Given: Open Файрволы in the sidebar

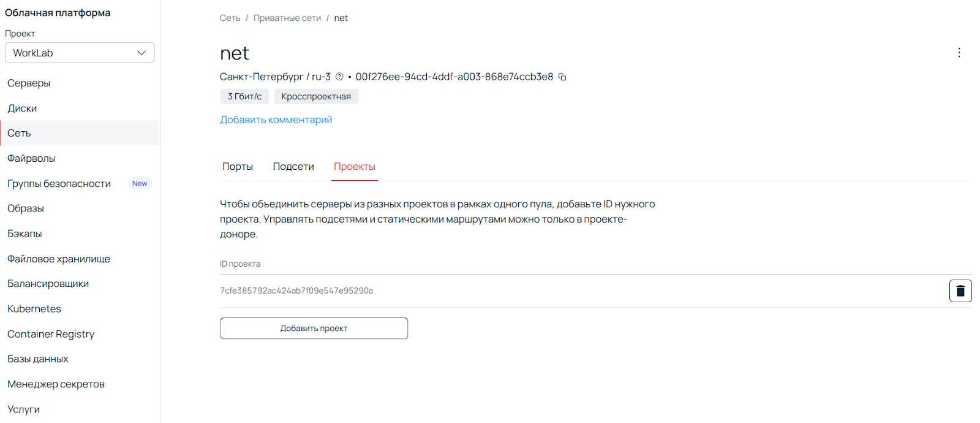Looking at the screenshot, I should [x=80, y=158].
